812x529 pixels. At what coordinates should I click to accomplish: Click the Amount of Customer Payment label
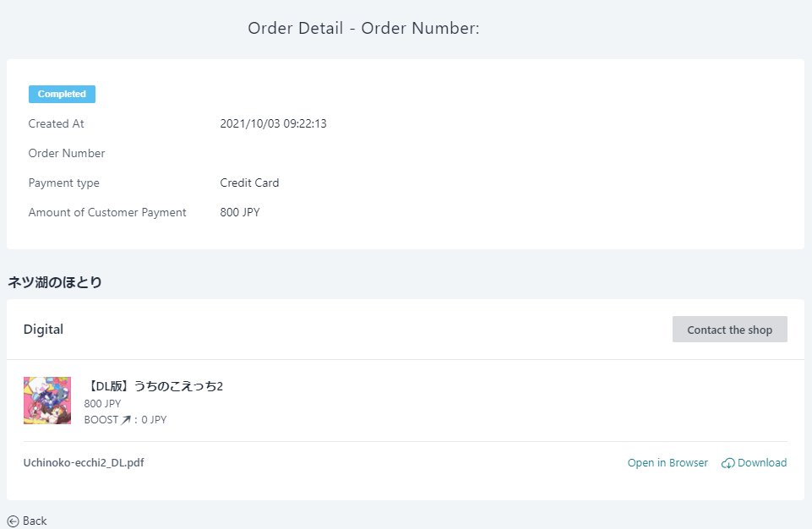[107, 212]
